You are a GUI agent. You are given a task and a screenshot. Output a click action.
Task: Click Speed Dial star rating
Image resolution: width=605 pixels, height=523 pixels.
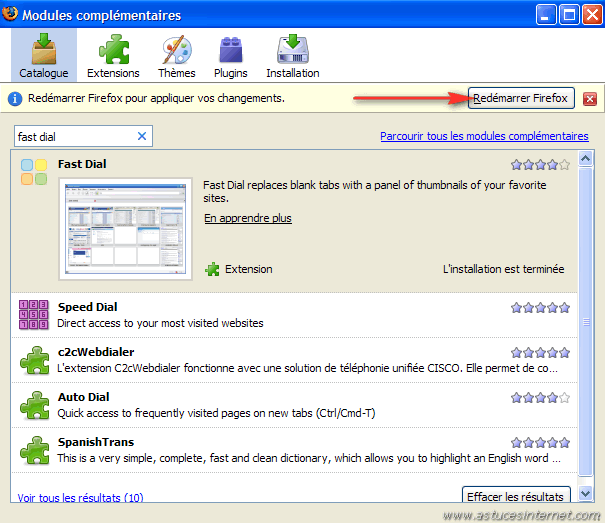[x=540, y=308]
